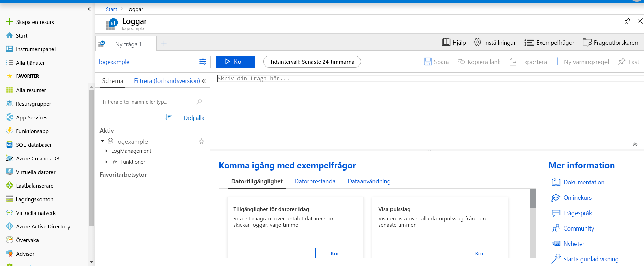Run Visa pulsslag example query
644x266 pixels.
coord(479,253)
